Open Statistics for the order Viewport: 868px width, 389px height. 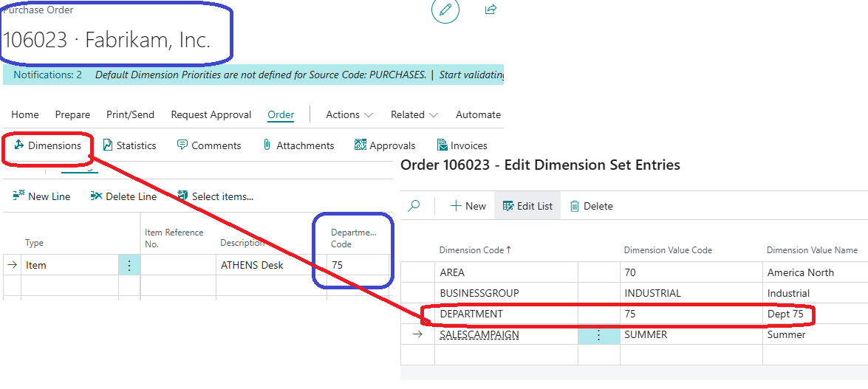[x=129, y=145]
